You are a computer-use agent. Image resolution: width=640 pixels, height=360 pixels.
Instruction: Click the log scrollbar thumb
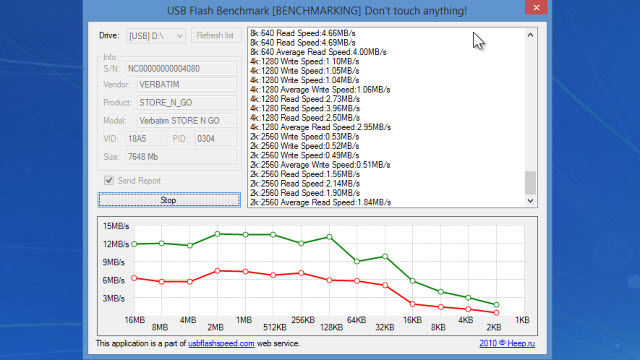(x=530, y=183)
